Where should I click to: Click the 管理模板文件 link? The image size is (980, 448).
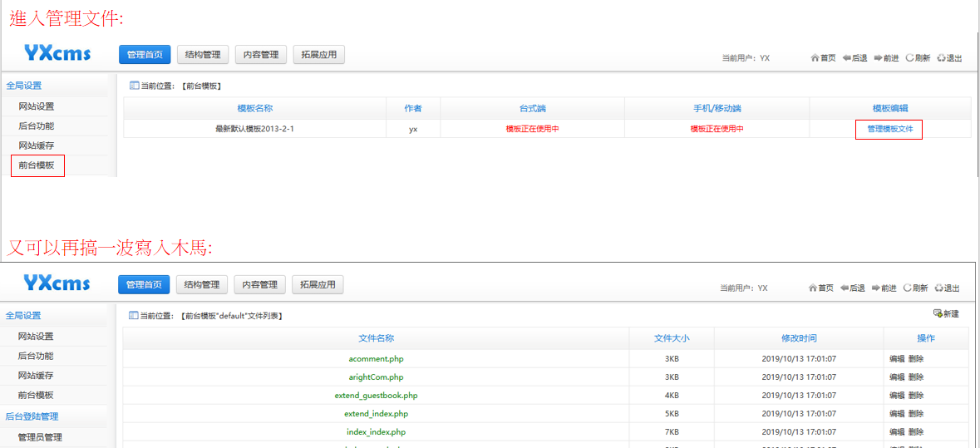890,129
